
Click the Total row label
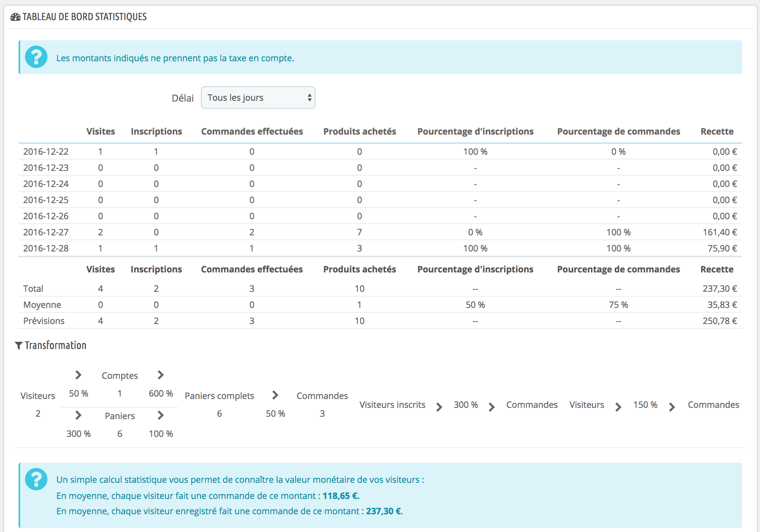click(33, 288)
